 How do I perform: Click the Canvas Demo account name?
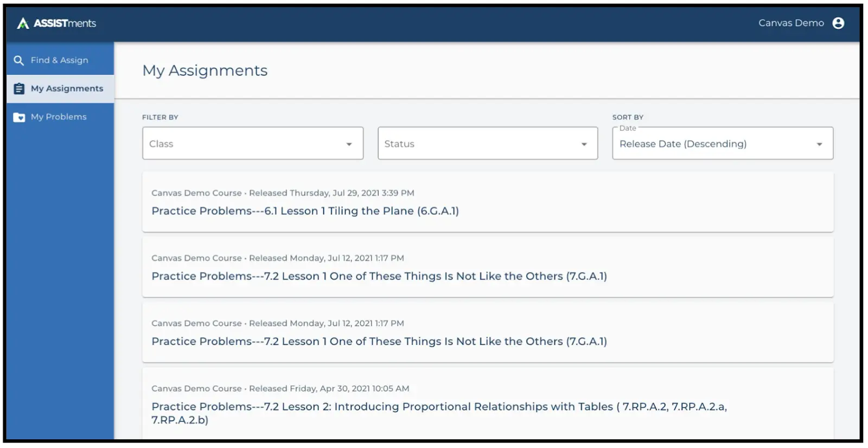click(791, 23)
